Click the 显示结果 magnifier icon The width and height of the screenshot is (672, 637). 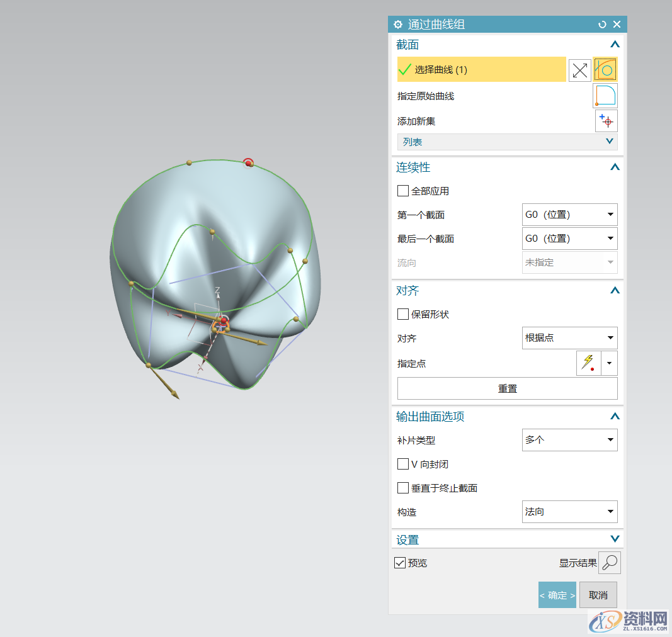[x=608, y=563]
